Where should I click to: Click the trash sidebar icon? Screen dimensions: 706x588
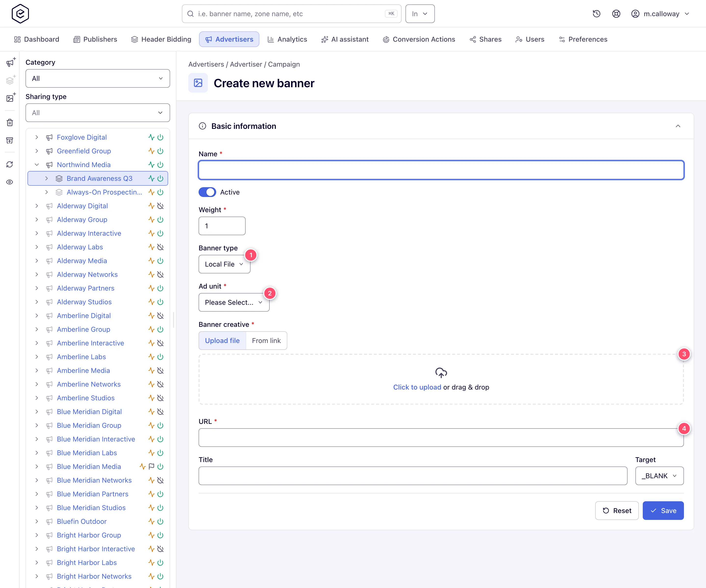(10, 122)
